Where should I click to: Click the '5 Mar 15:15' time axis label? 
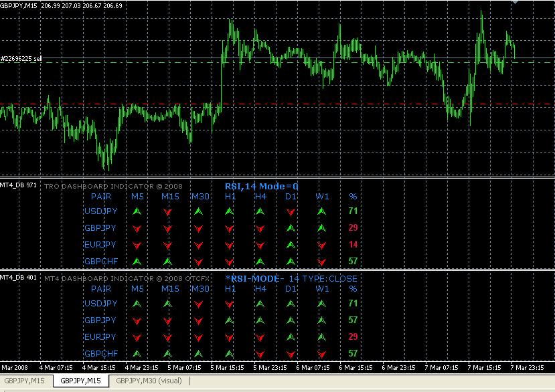[227, 368]
